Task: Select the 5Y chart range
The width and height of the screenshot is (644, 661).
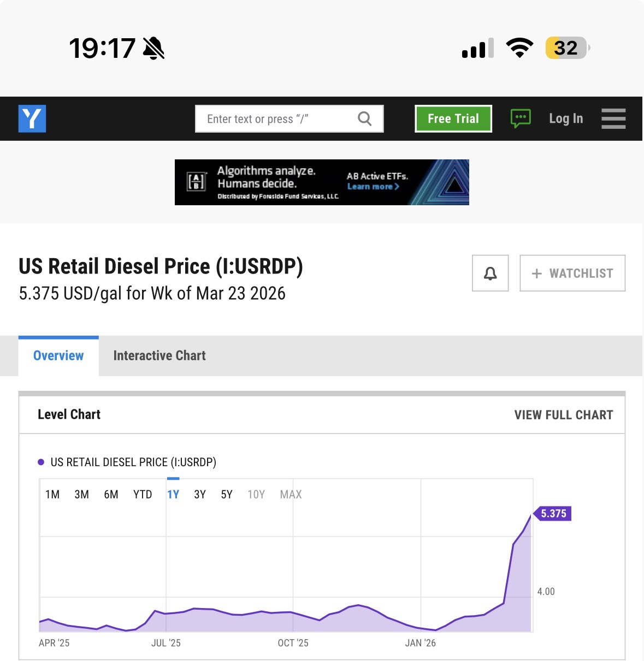Action: pyautogui.click(x=227, y=495)
